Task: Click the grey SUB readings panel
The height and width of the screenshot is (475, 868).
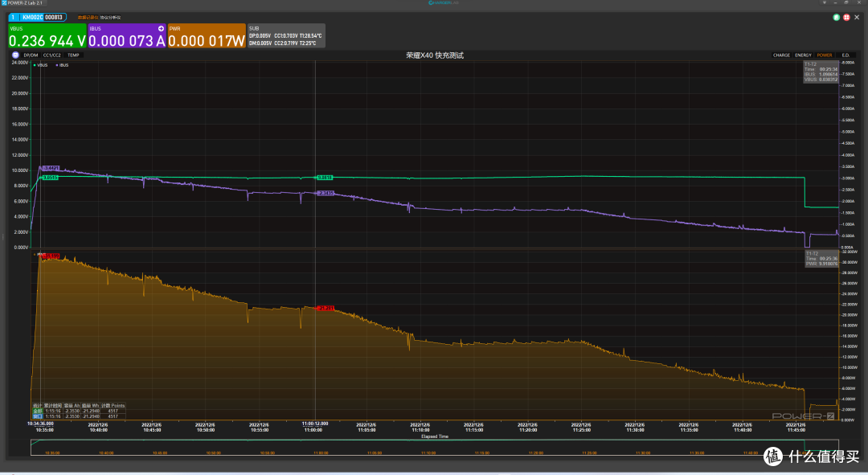Action: (x=286, y=35)
